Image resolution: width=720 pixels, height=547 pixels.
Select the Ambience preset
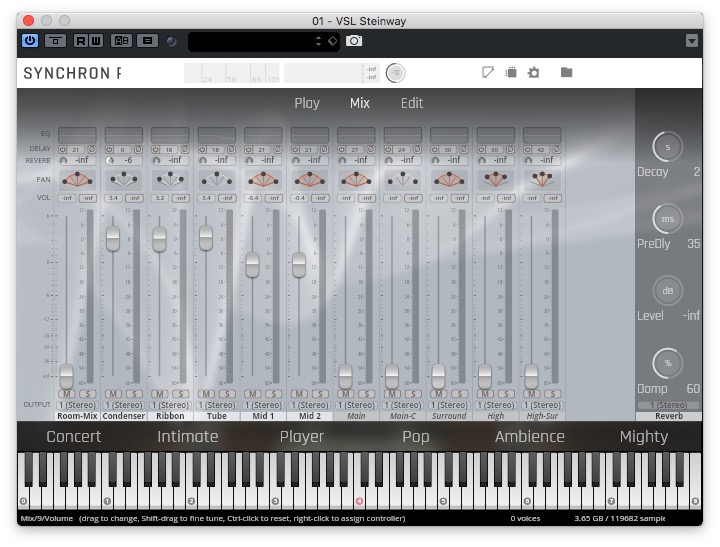click(529, 436)
